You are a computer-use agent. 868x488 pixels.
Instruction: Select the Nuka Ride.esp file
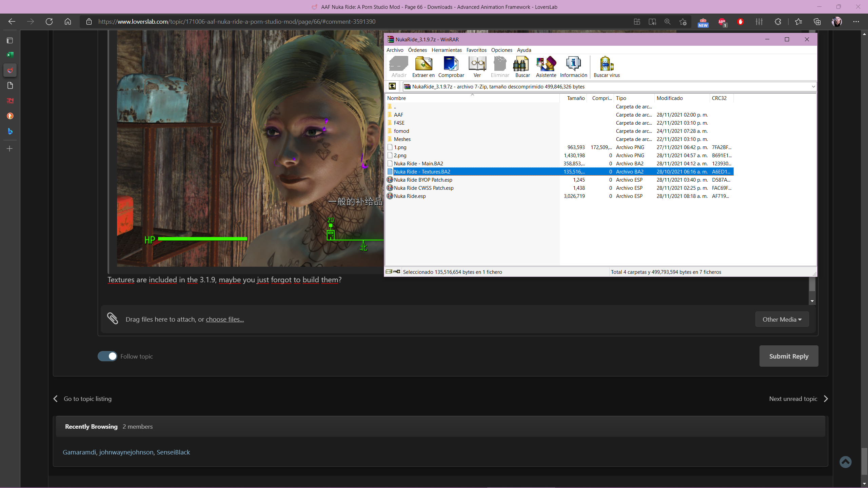click(559, 196)
